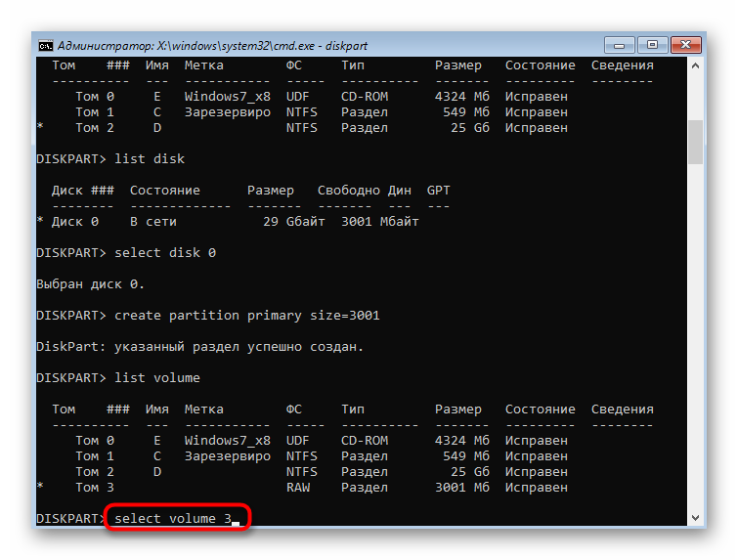Click '3001 Мбайт' free space value
The height and width of the screenshot is (560, 738).
click(x=380, y=222)
